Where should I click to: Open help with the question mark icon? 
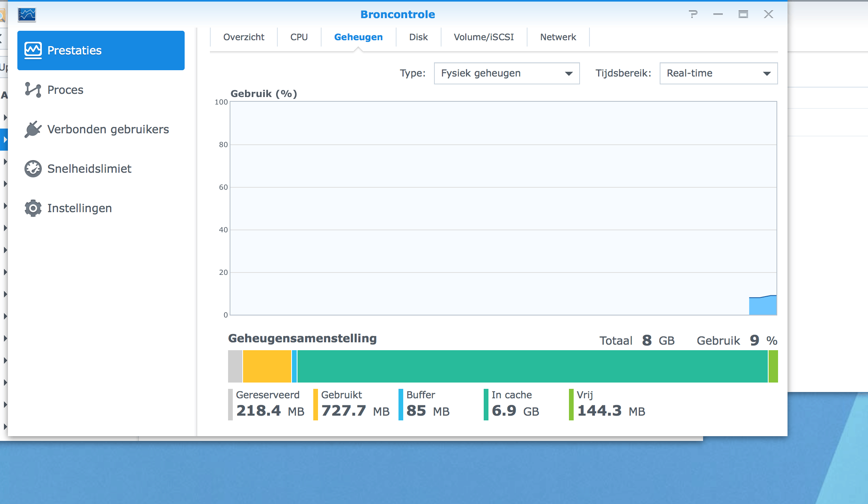click(x=693, y=15)
